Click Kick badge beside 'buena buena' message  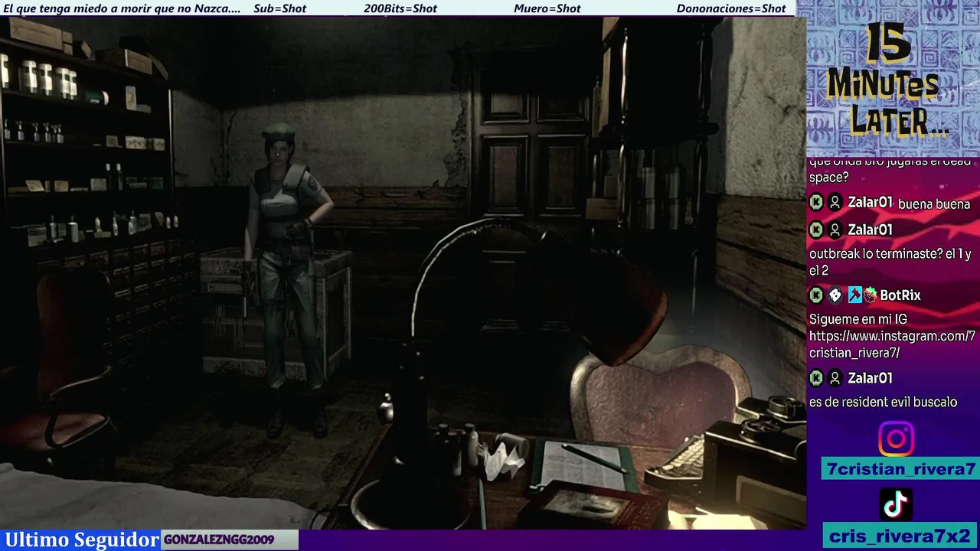click(816, 203)
